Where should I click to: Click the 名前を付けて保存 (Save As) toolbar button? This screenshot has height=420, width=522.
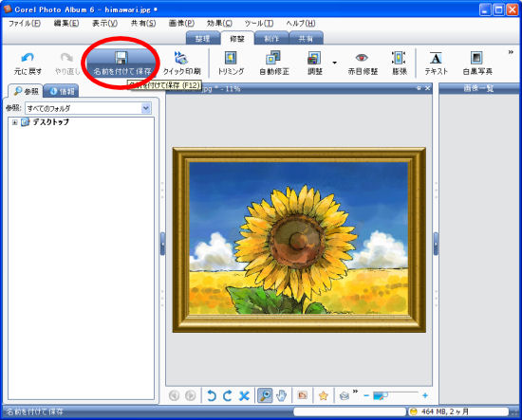tap(121, 64)
